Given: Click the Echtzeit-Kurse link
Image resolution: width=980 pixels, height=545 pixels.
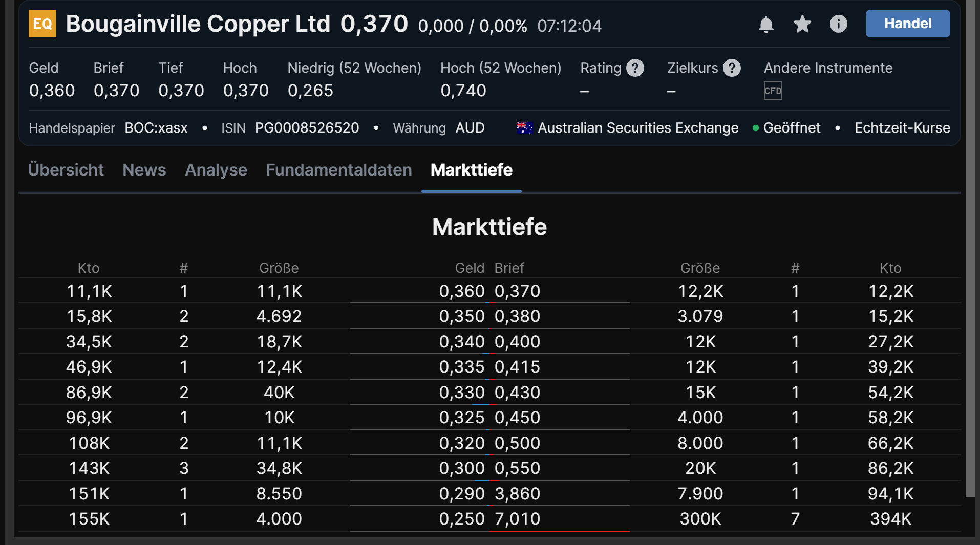Looking at the screenshot, I should click(902, 128).
